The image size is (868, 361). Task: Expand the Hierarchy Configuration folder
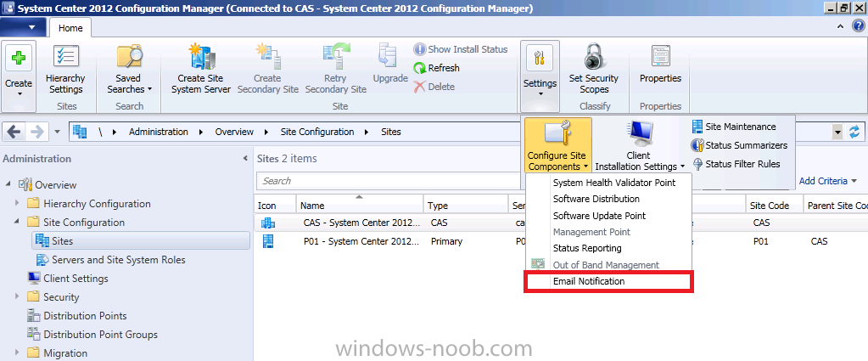click(x=17, y=204)
